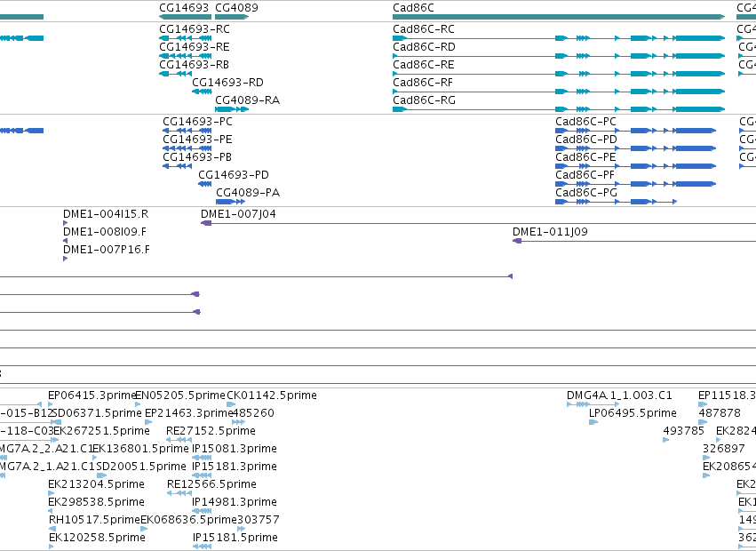This screenshot has height=551, width=756.
Task: Select transcript Cad86C-RF label
Action: [423, 83]
